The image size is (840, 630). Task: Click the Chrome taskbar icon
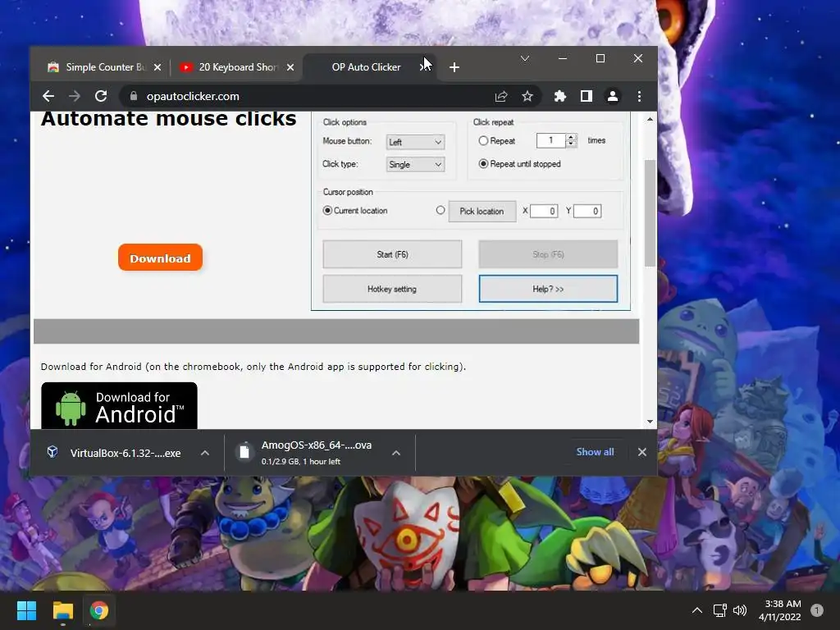tap(98, 610)
